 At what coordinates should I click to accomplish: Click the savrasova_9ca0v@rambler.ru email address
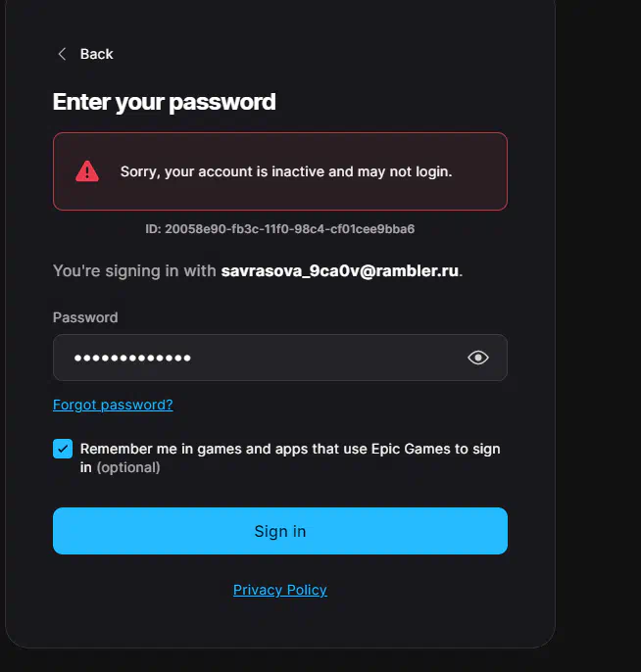[339, 270]
